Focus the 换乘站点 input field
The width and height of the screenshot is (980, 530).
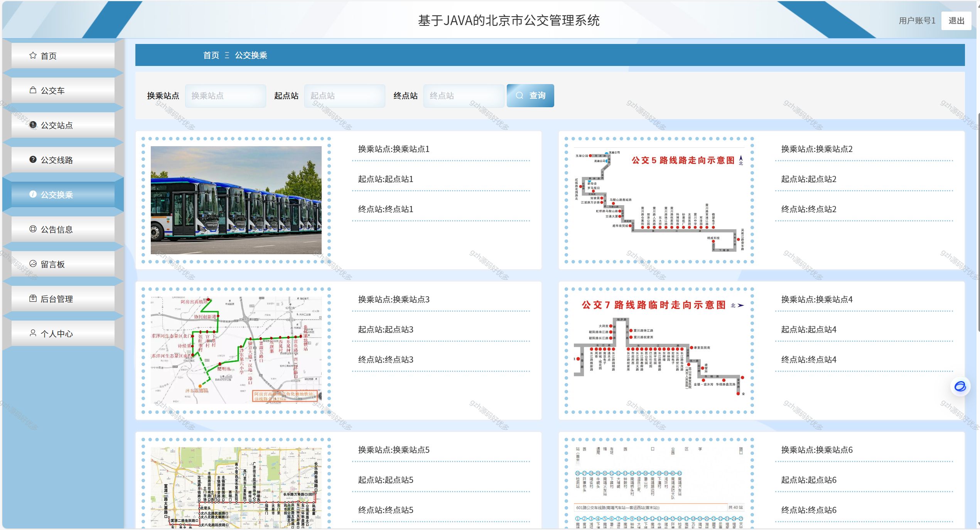[x=226, y=96]
